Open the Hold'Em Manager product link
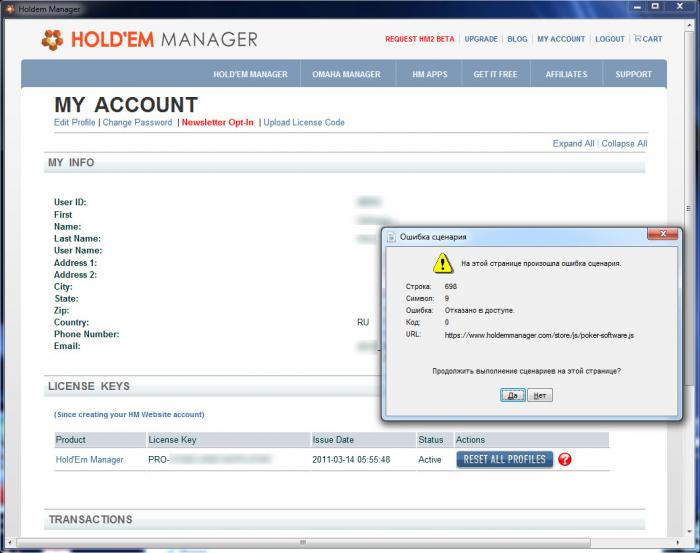The width and height of the screenshot is (700, 553). click(89, 459)
